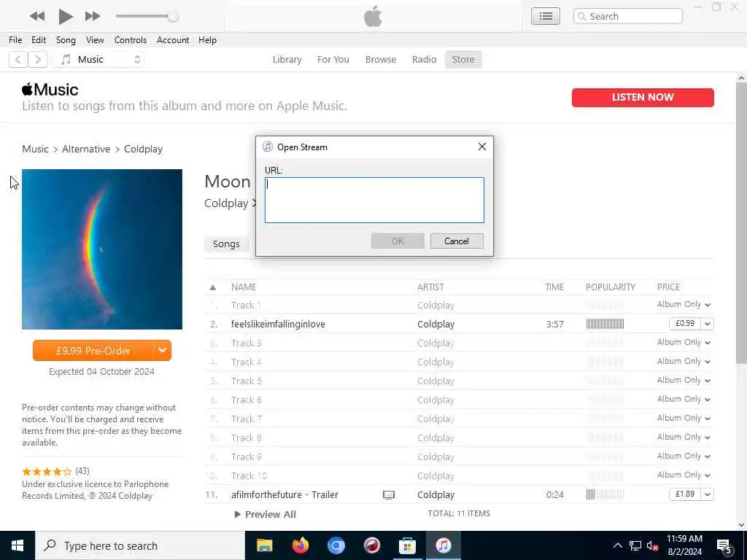Go forward with the right arrow button
The width and height of the screenshot is (747, 560).
click(38, 60)
